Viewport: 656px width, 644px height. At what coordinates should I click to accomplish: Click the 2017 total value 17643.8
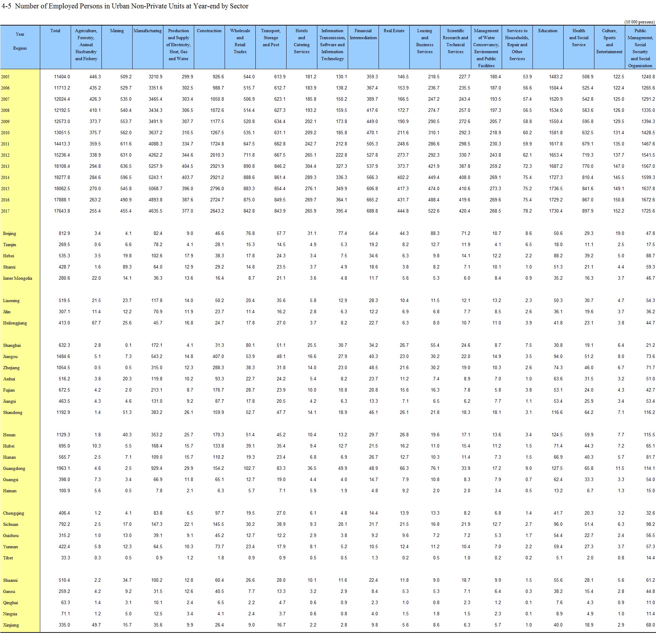coord(62,211)
